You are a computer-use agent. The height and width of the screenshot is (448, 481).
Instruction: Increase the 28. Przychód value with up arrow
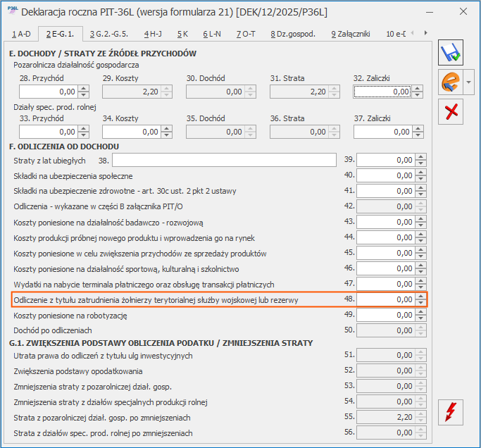pyautogui.click(x=83, y=89)
